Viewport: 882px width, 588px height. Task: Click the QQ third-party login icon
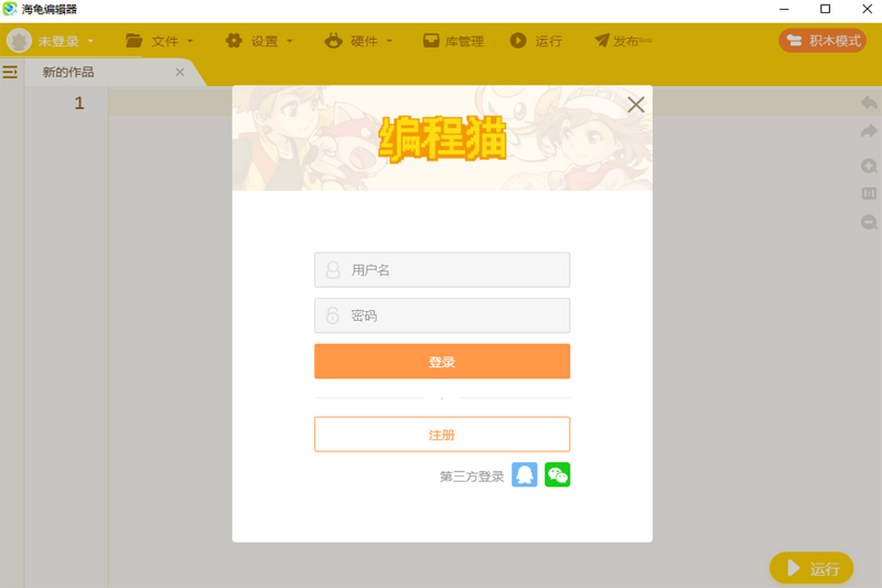(525, 475)
